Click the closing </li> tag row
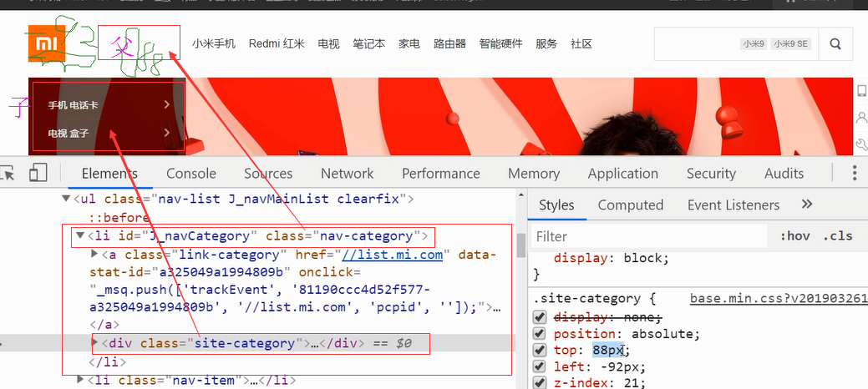868x389 pixels. tap(108, 362)
